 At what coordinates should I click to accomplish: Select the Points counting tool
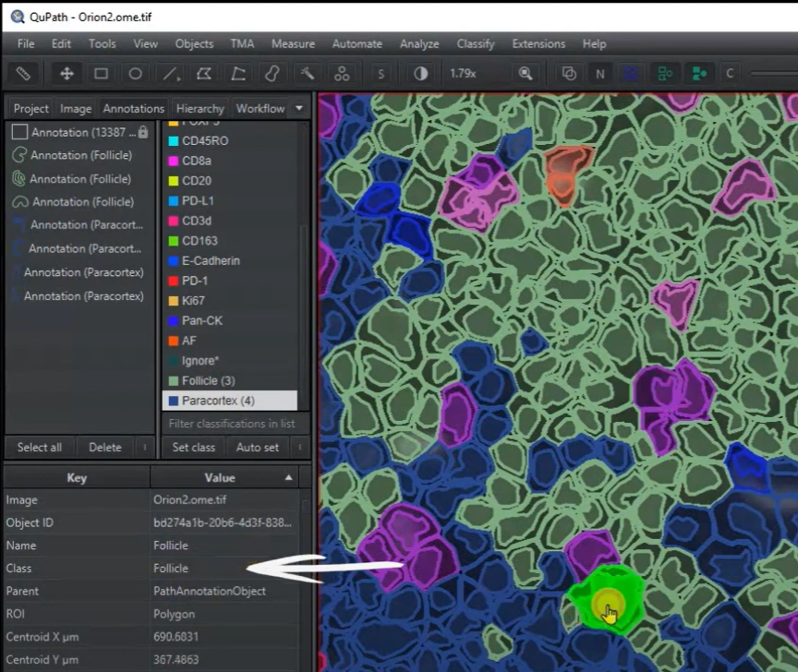(x=341, y=73)
